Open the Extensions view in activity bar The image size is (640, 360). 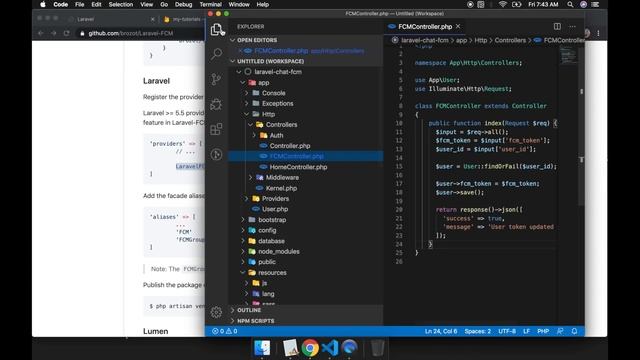[x=216, y=129]
